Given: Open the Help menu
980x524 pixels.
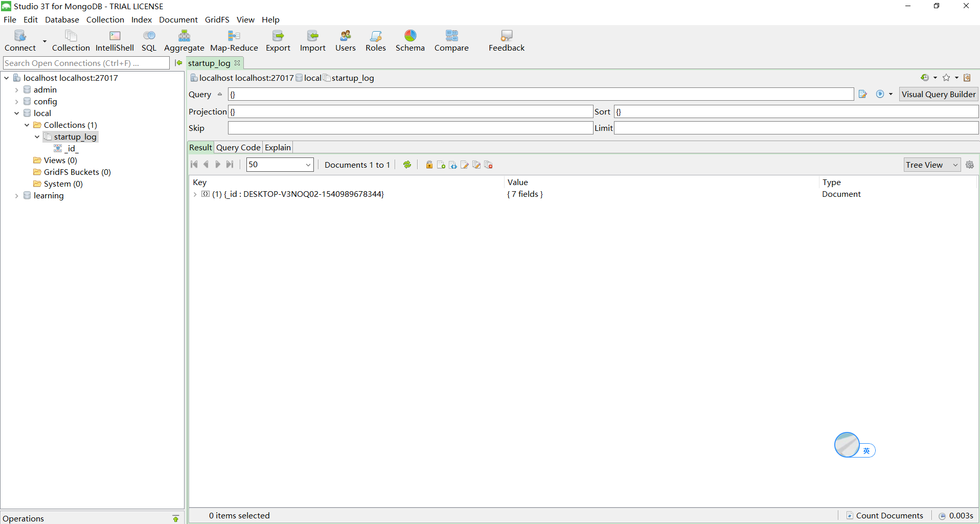Looking at the screenshot, I should (270, 19).
